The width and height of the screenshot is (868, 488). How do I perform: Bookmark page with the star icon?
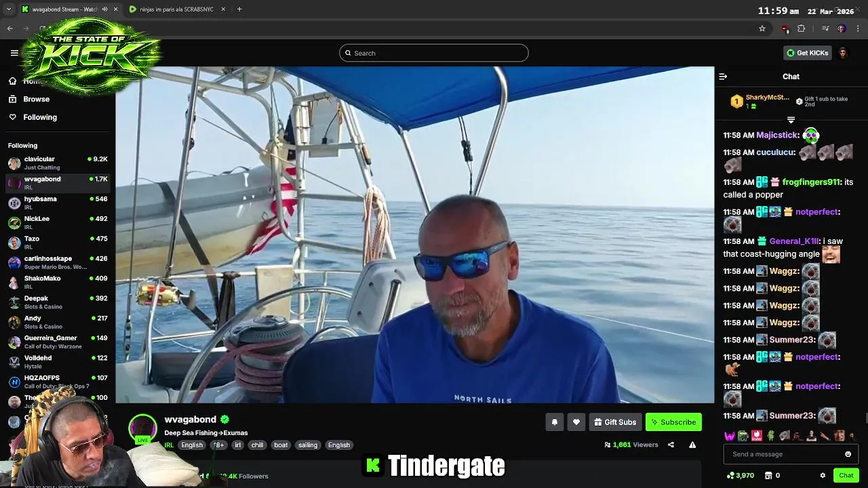coord(762,28)
